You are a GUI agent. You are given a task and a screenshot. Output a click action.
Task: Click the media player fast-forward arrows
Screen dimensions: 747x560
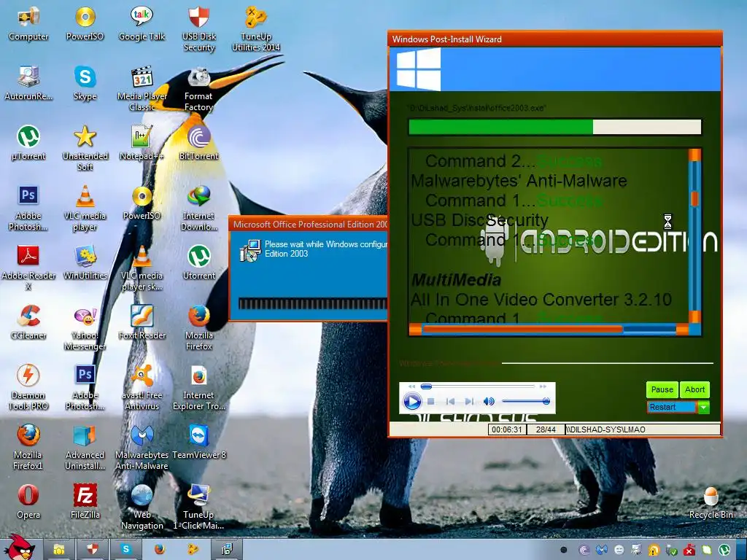coord(543,386)
